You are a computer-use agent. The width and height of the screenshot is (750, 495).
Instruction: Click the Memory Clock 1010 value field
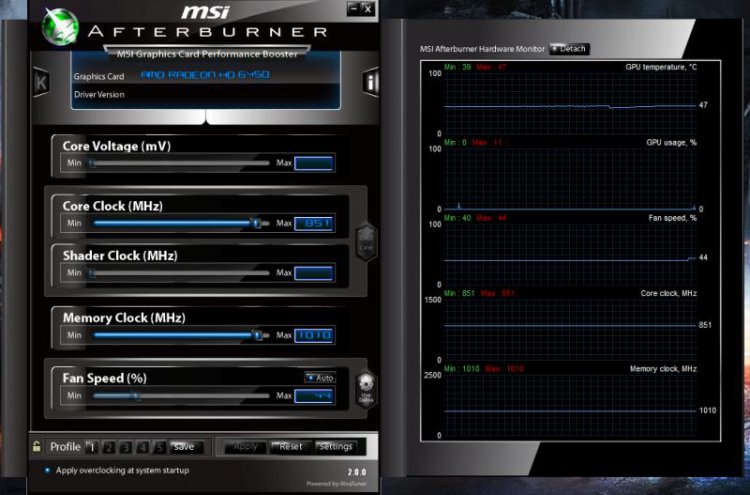[314, 335]
